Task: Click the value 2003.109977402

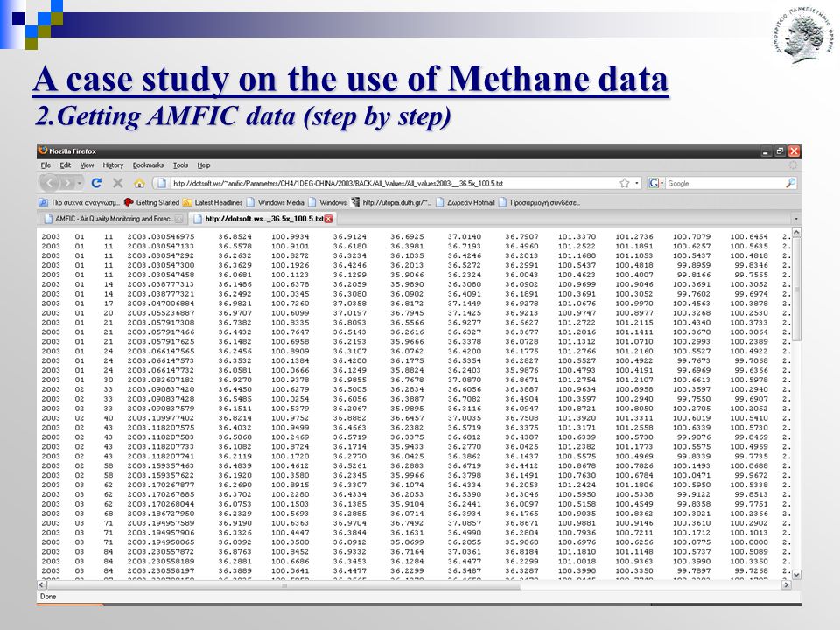Action: click(x=161, y=418)
